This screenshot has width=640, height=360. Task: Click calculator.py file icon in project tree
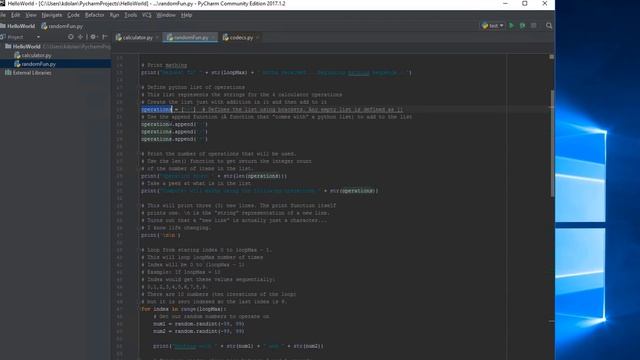coord(17,55)
